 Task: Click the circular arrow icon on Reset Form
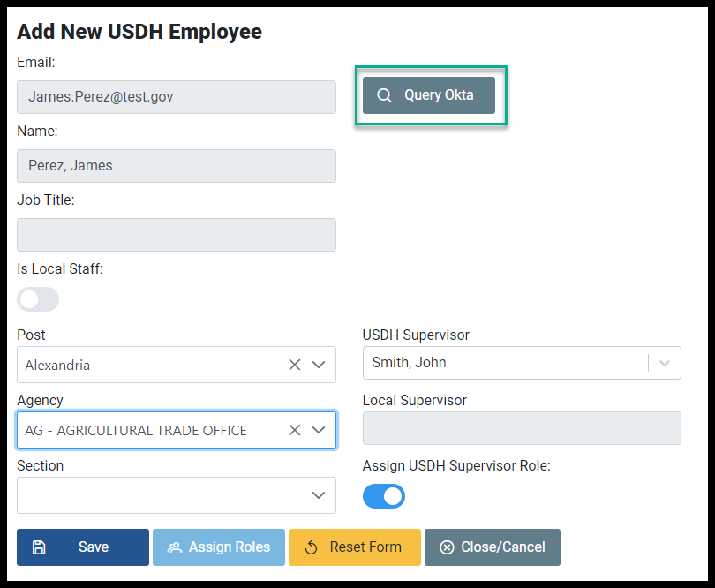pos(312,547)
